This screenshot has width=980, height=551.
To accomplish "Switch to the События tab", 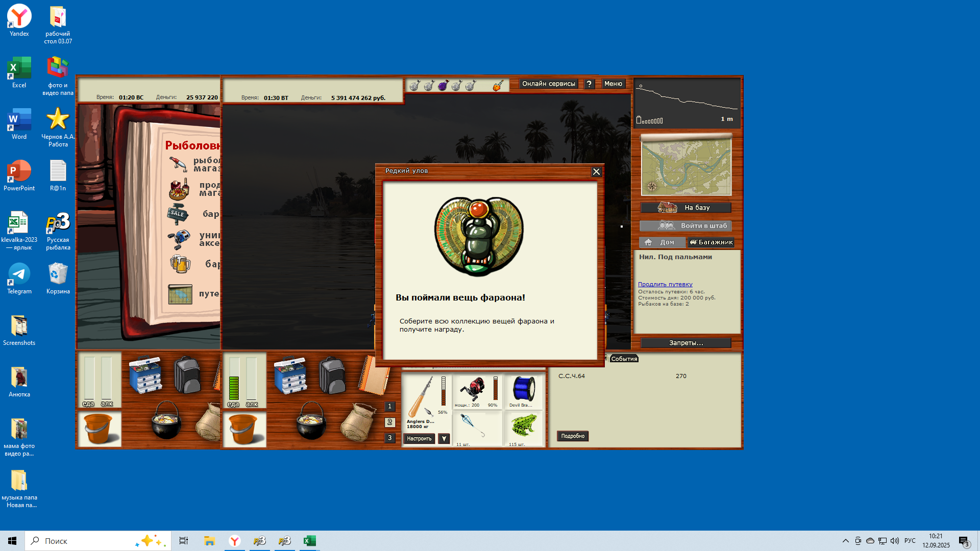I will 624,359.
